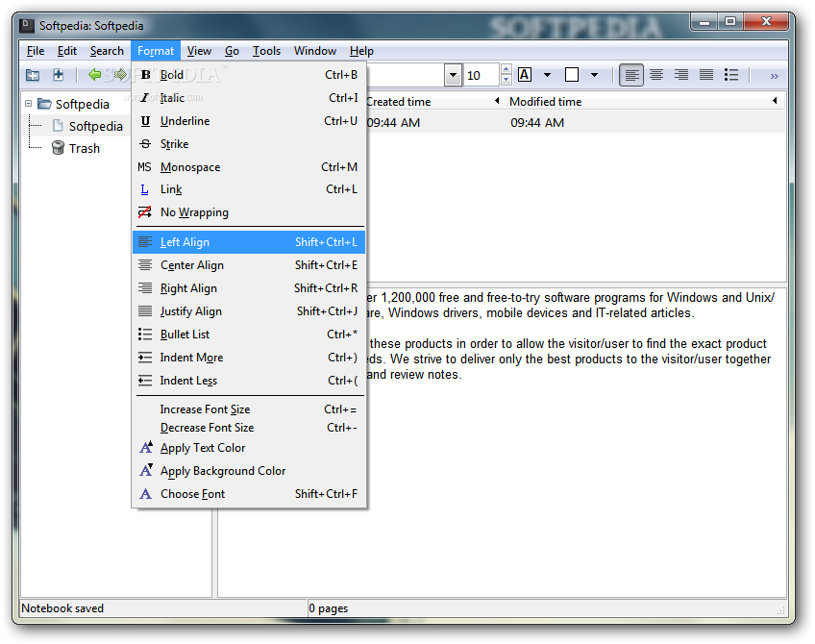Close the open Format menu
The height and width of the screenshot is (644, 815).
point(156,51)
